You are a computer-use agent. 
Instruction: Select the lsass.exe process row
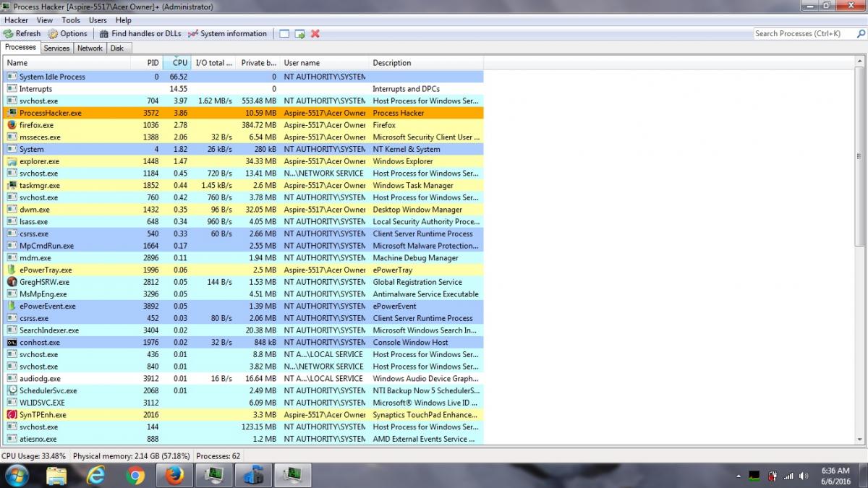pyautogui.click(x=244, y=222)
